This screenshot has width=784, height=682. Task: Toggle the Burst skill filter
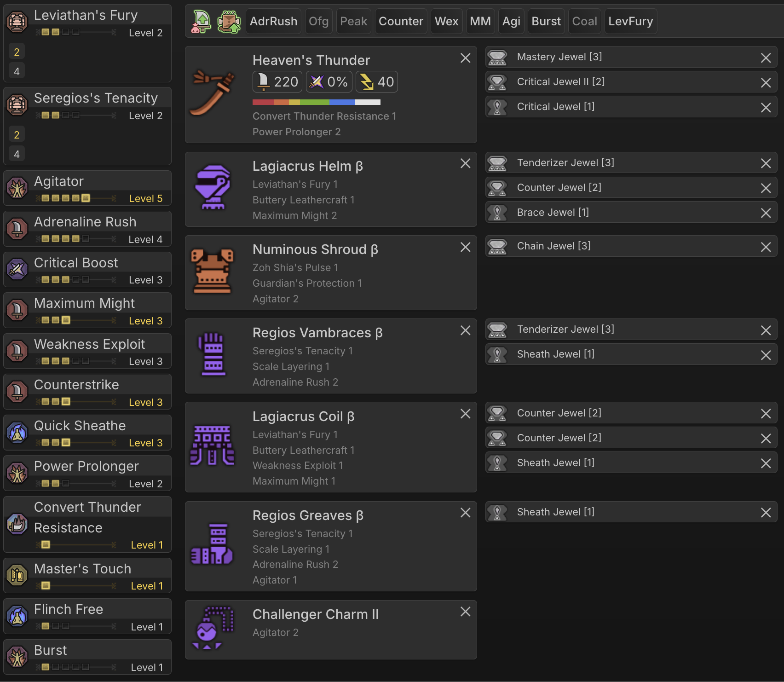546,21
